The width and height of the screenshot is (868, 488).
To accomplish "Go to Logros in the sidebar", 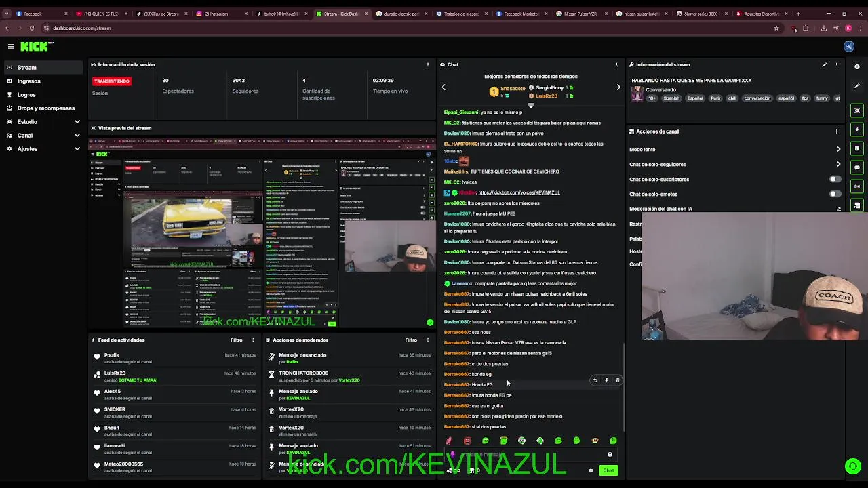I will tap(43, 94).
